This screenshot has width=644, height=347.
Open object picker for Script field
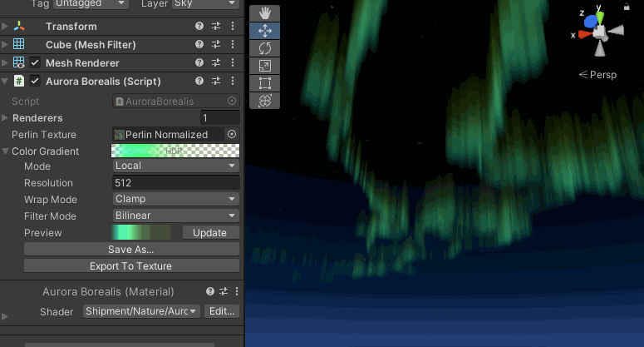pyautogui.click(x=232, y=101)
